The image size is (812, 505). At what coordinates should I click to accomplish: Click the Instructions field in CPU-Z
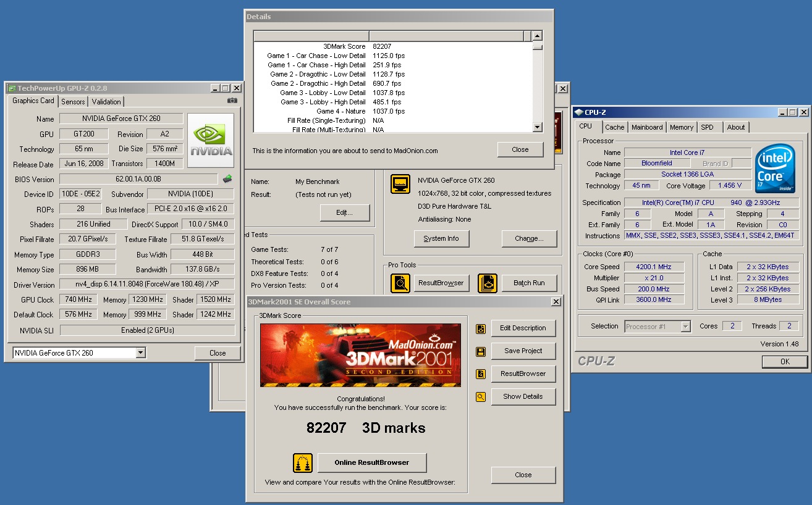(711, 236)
